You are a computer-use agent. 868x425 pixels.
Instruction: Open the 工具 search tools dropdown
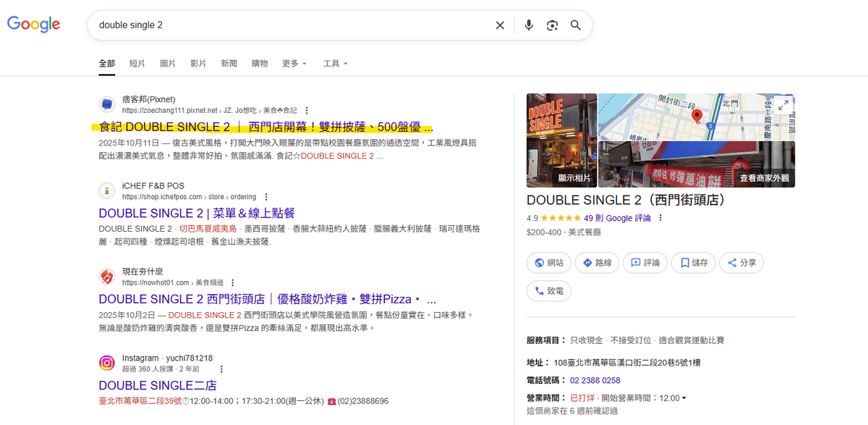pos(335,63)
